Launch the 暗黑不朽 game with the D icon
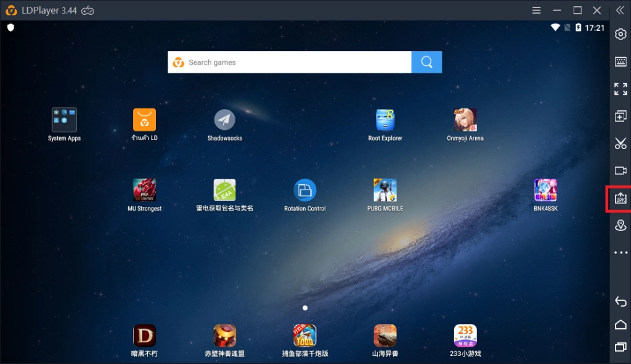Screen dimensions: 631x364 point(144,336)
